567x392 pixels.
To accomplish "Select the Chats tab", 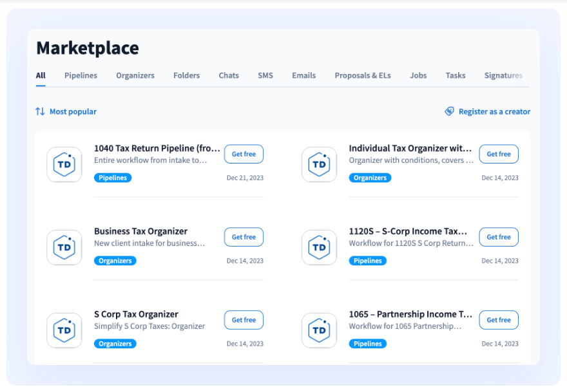I will click(x=229, y=75).
